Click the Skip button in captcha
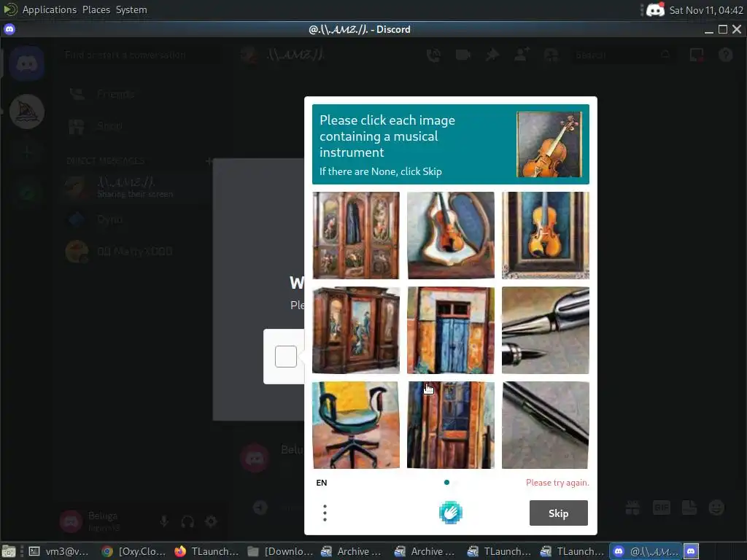Screen dimensions: 747x560 click(x=558, y=513)
